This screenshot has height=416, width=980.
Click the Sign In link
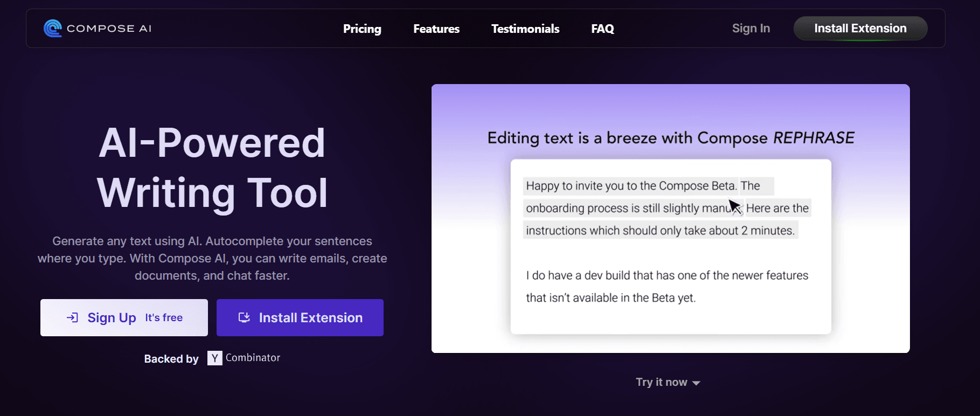pyautogui.click(x=751, y=28)
